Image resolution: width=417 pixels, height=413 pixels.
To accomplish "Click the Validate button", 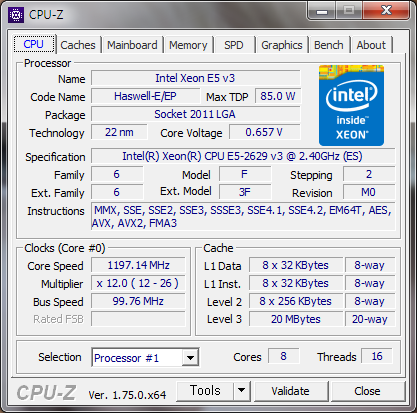I will (290, 391).
